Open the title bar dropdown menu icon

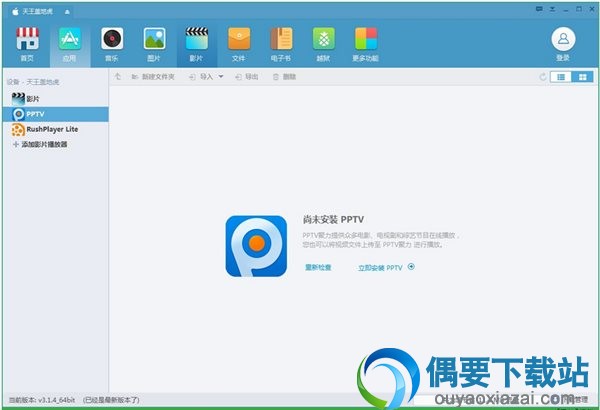point(553,9)
